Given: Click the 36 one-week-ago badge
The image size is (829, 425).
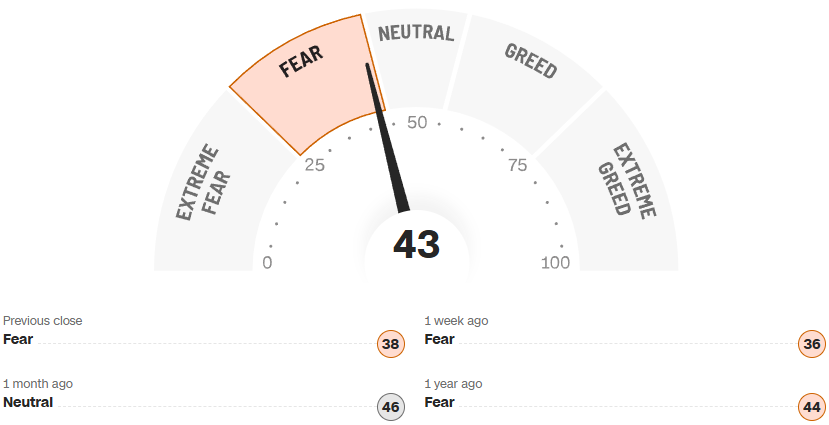Looking at the screenshot, I should coord(812,345).
